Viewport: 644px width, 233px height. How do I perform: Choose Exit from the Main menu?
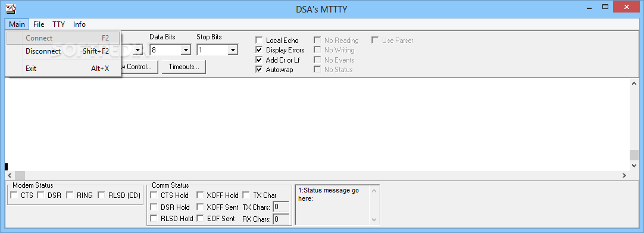pos(63,69)
